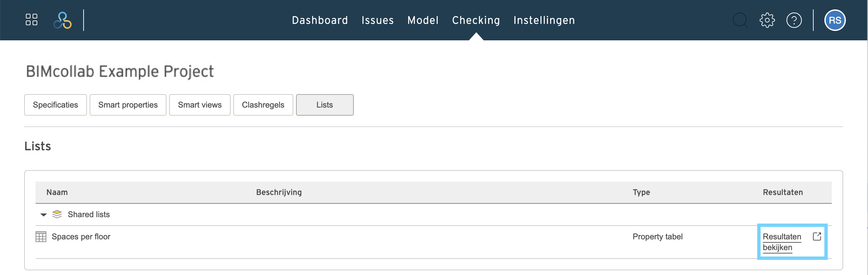Open the Smart properties tab
The image size is (868, 275).
pyautogui.click(x=128, y=105)
